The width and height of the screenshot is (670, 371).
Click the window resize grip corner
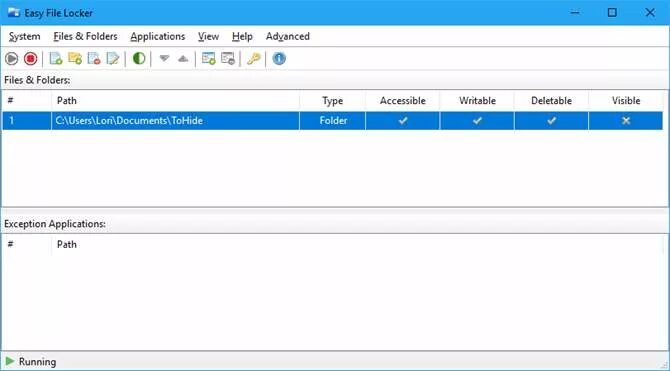coord(664,365)
